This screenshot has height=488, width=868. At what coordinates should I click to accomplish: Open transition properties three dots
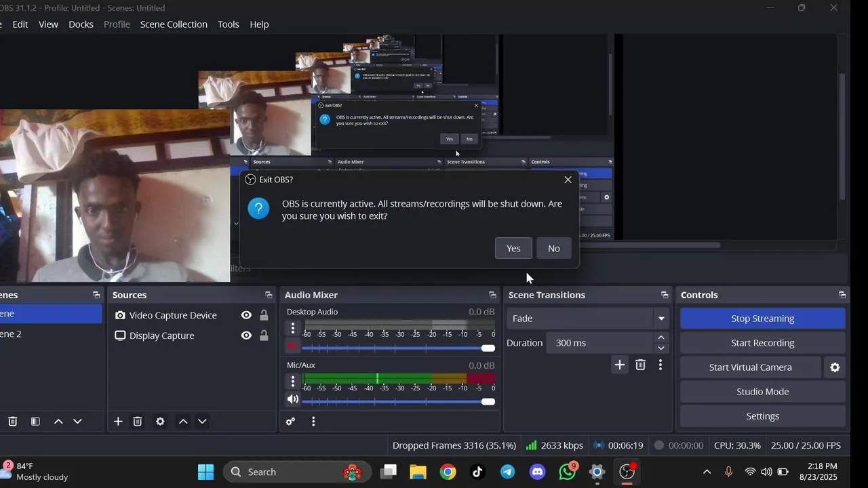tap(660, 365)
